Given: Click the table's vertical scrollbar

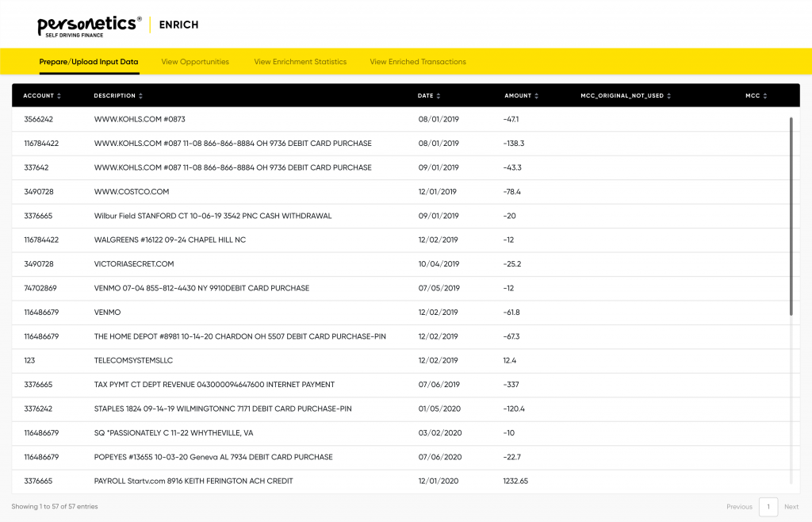Looking at the screenshot, I should [791, 216].
